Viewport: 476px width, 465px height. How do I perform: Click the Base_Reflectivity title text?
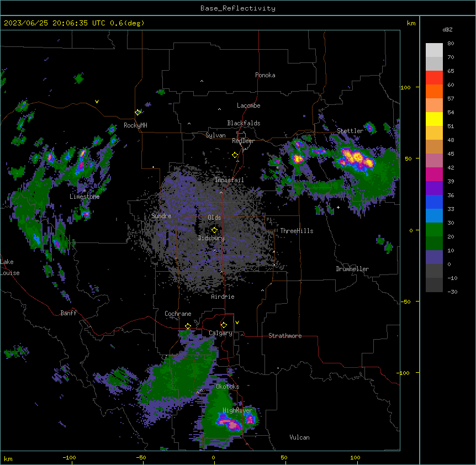tap(237, 8)
